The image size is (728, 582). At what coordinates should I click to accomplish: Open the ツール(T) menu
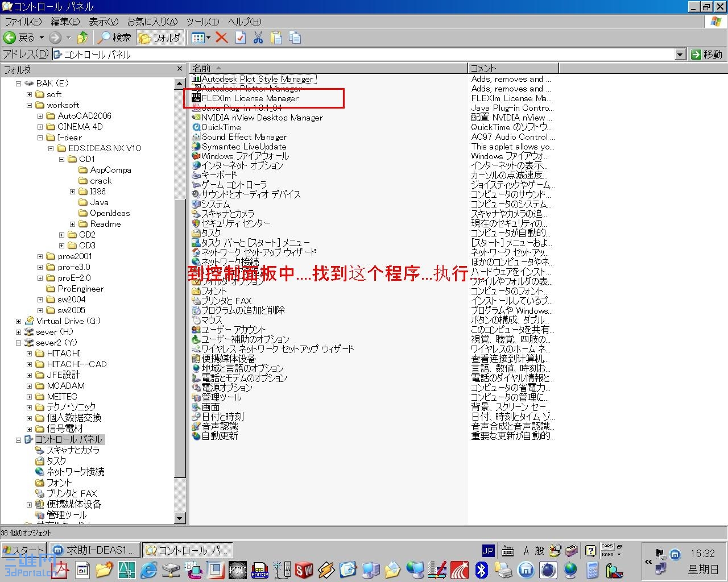[x=203, y=22]
